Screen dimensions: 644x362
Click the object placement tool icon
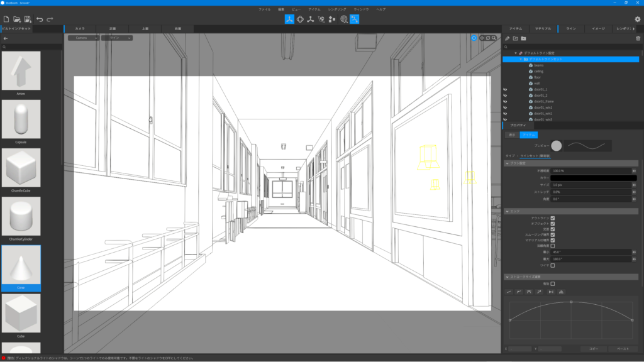click(332, 19)
